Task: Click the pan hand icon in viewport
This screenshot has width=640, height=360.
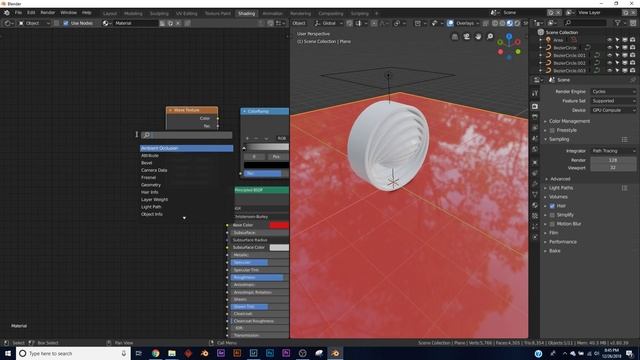Action: (478, 37)
